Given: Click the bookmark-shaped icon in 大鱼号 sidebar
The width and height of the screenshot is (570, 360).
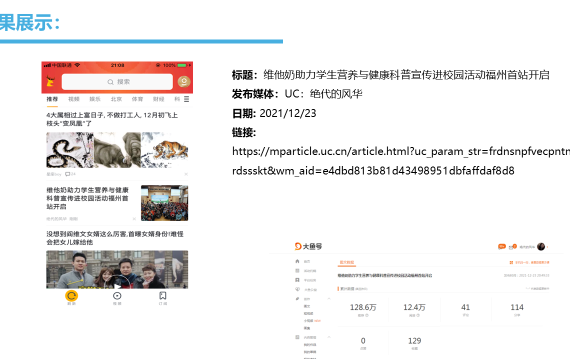Looking at the screenshot, I should (297, 280).
